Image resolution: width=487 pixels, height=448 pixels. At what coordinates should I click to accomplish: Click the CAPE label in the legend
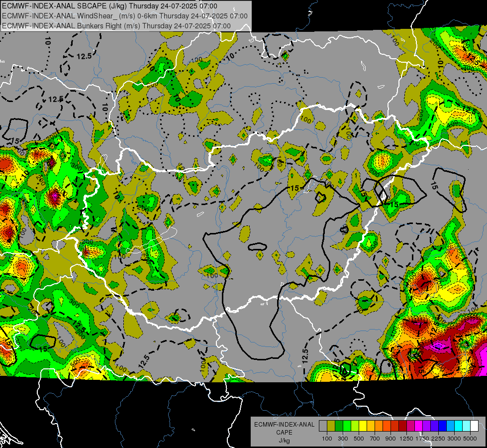(284, 432)
